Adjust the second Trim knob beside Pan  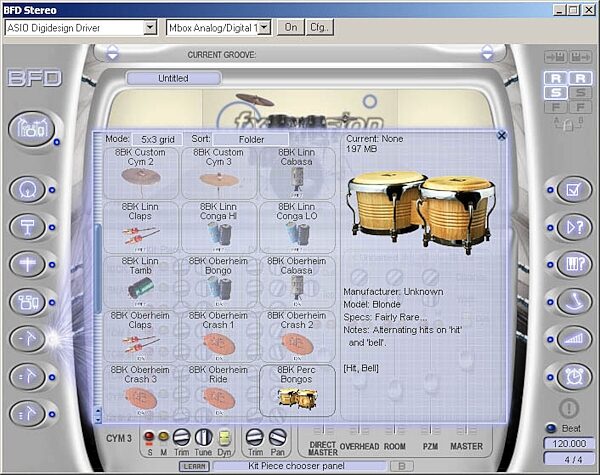[255, 437]
